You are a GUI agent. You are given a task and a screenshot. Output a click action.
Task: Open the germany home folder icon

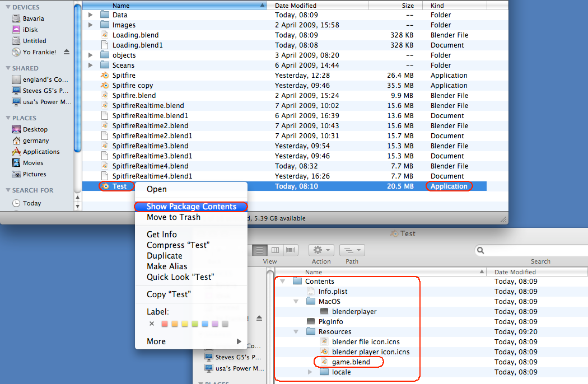coord(16,141)
